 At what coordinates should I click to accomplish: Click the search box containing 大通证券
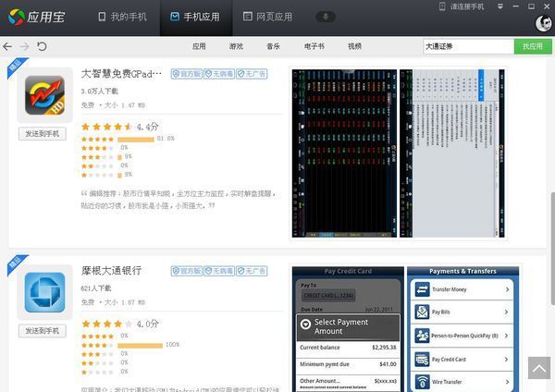point(468,46)
